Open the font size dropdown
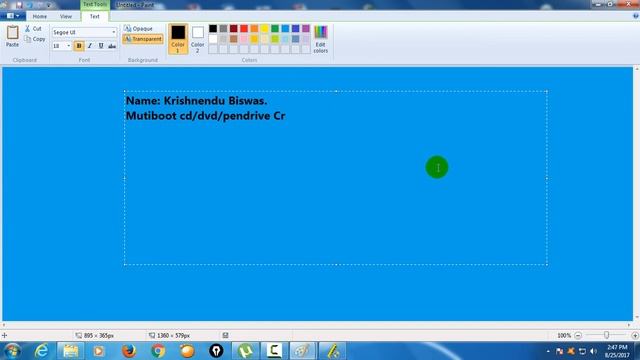 (x=68, y=46)
